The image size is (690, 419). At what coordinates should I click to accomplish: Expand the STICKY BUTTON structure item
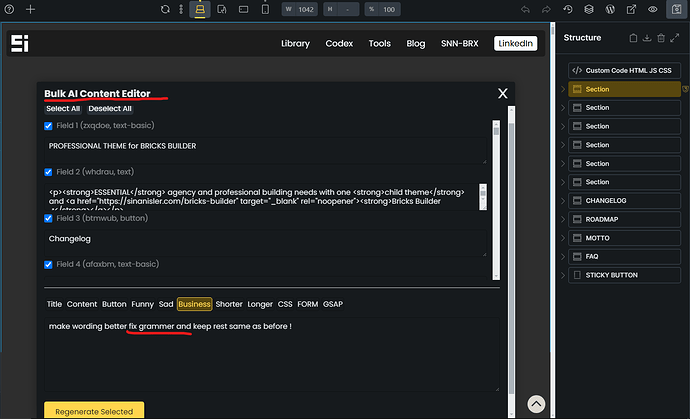(x=562, y=275)
